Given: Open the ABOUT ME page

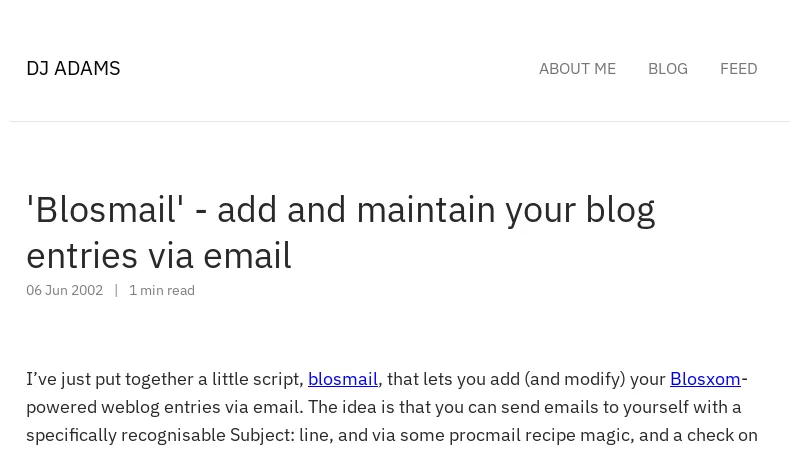Looking at the screenshot, I should coord(577,69).
